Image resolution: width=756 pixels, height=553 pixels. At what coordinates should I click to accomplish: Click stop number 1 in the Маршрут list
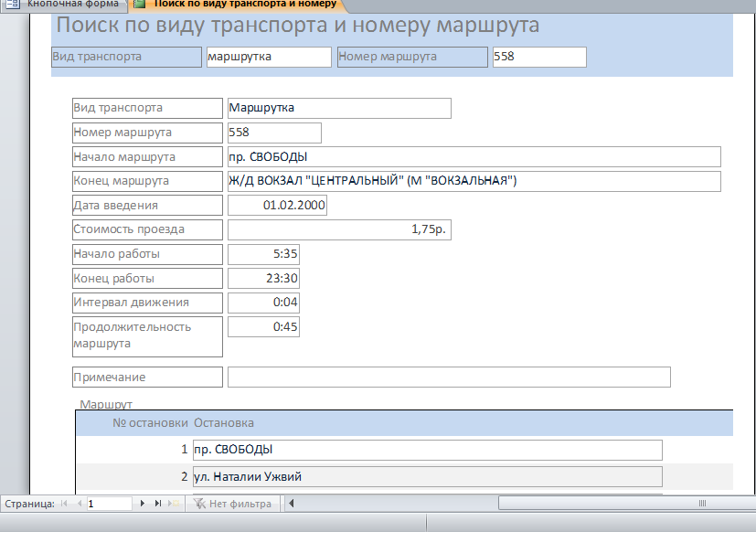click(184, 450)
